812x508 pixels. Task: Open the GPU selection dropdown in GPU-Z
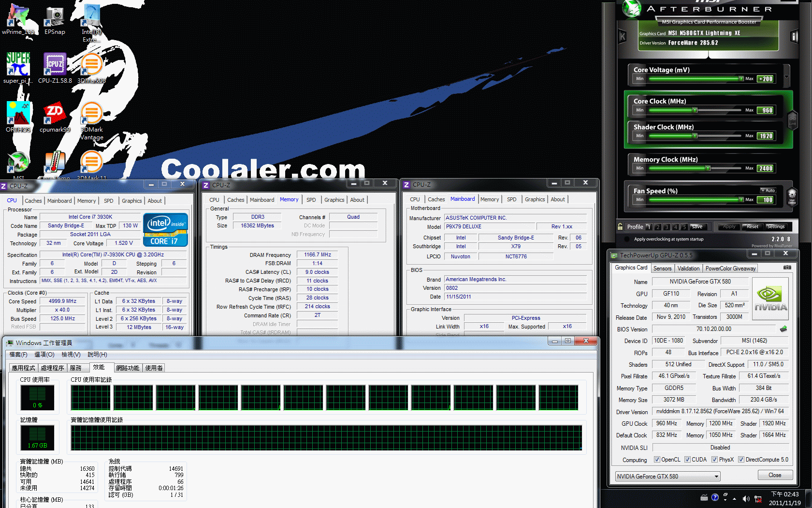668,477
